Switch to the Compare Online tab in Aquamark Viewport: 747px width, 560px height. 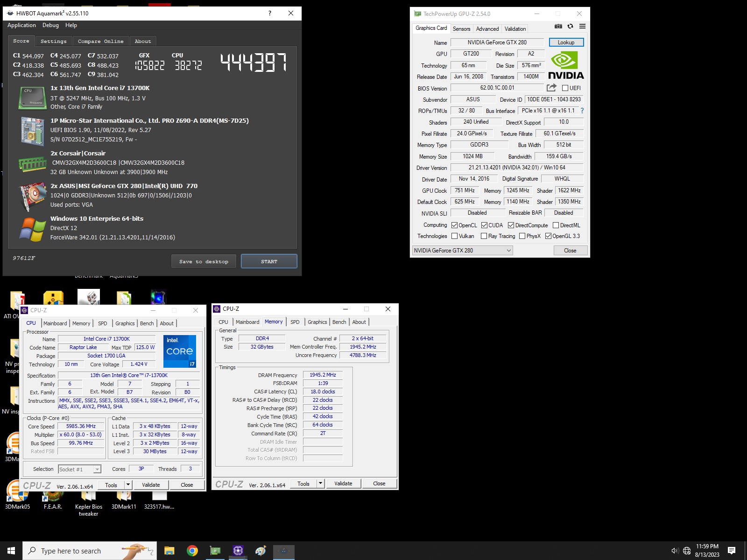pos(101,42)
